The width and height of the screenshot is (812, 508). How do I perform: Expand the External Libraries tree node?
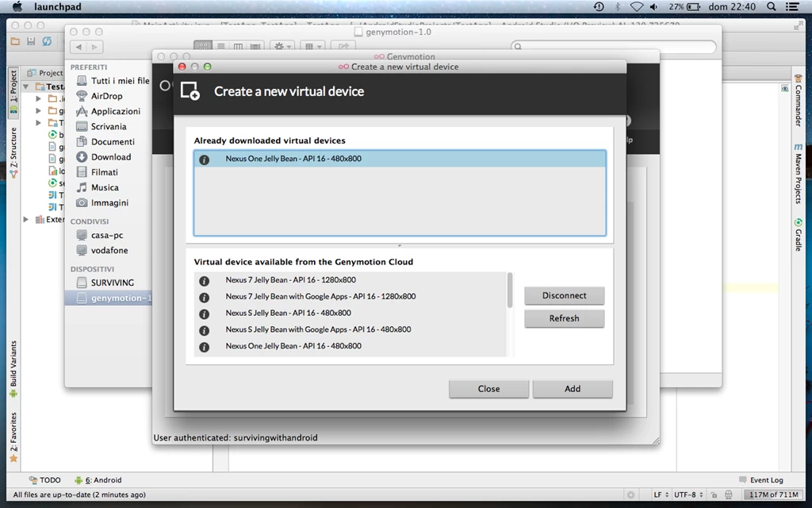26,219
